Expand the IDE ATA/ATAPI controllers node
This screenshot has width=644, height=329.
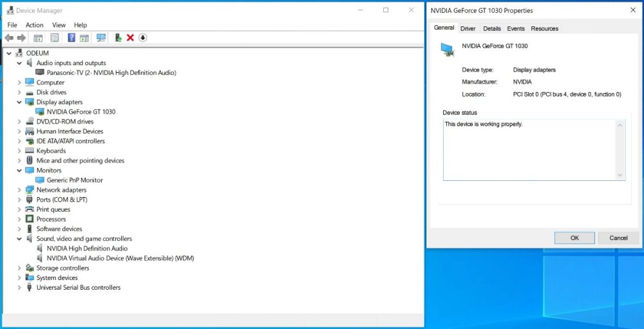(19, 141)
